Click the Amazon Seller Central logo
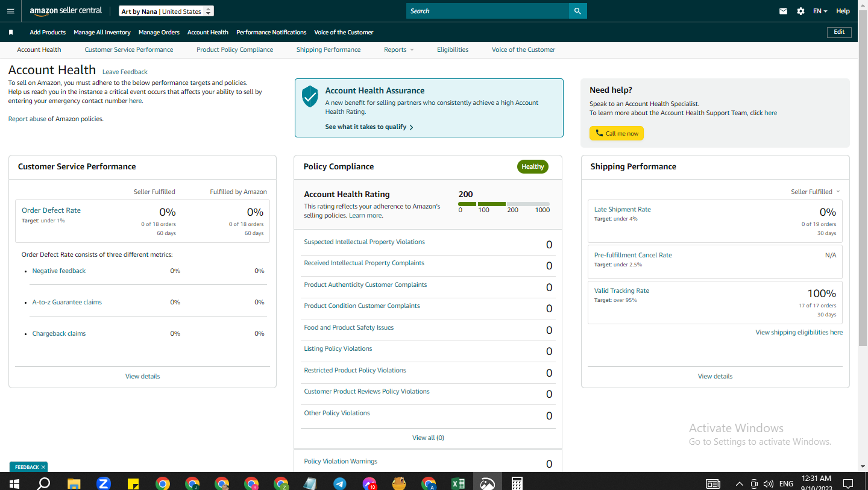 click(x=66, y=11)
